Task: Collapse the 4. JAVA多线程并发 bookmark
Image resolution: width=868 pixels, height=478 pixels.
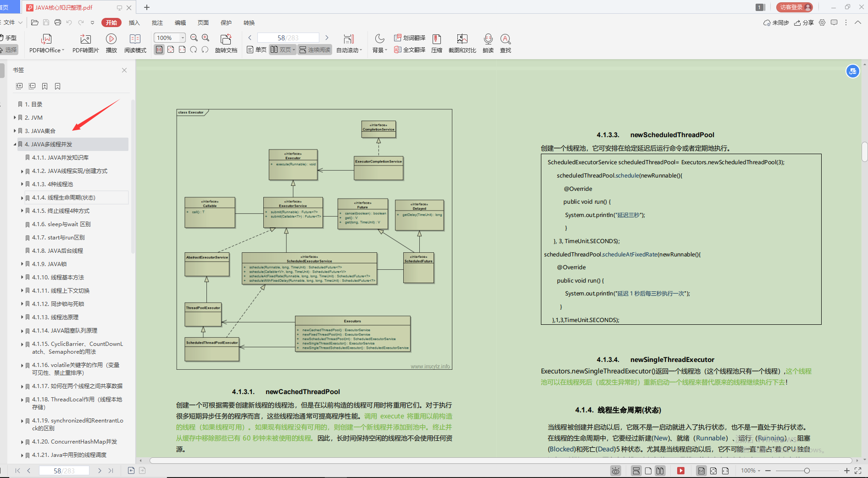Action: coord(15,144)
